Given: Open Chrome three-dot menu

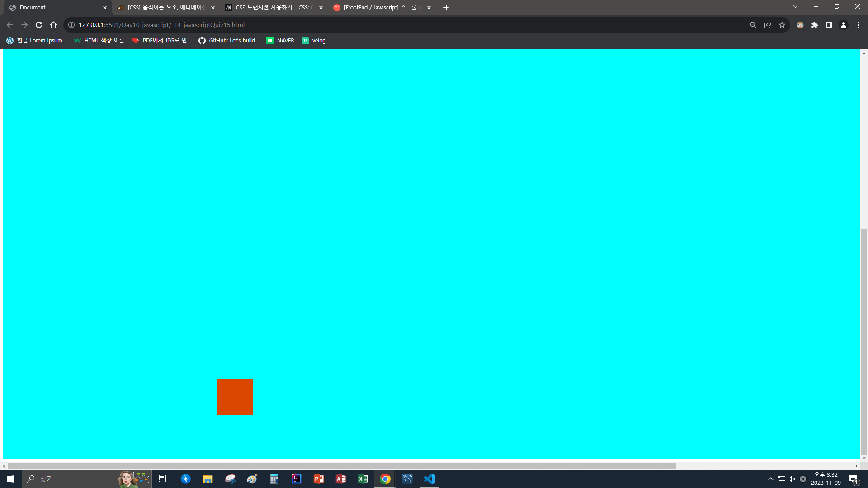Looking at the screenshot, I should click(858, 25).
